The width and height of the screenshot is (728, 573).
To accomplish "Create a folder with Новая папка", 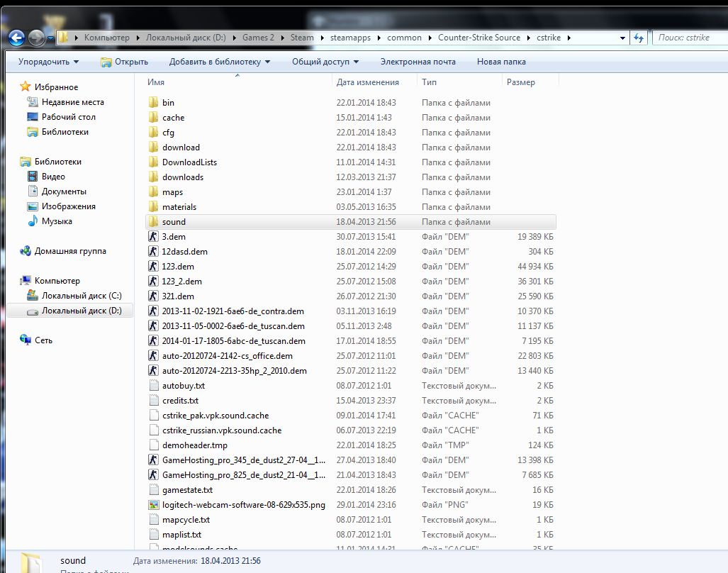I will click(x=501, y=62).
